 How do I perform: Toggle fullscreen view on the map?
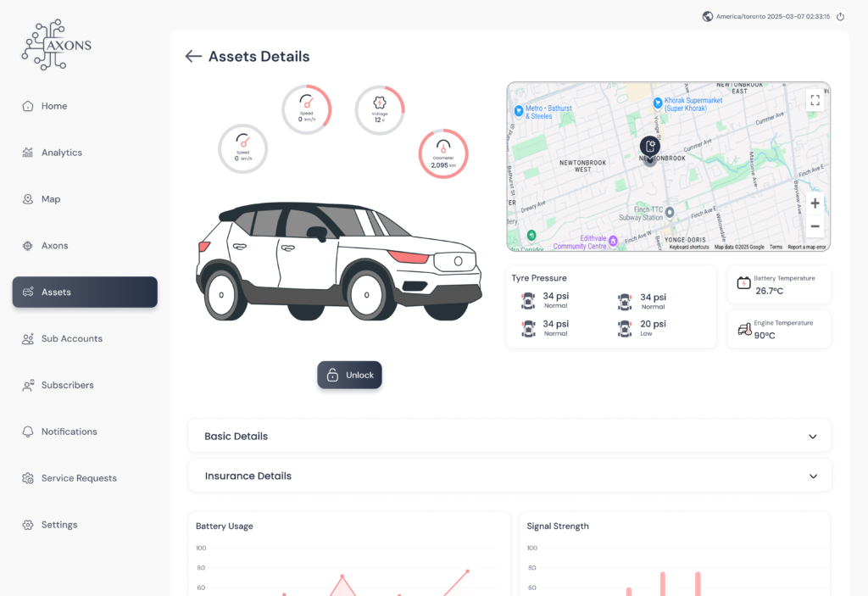pos(815,100)
